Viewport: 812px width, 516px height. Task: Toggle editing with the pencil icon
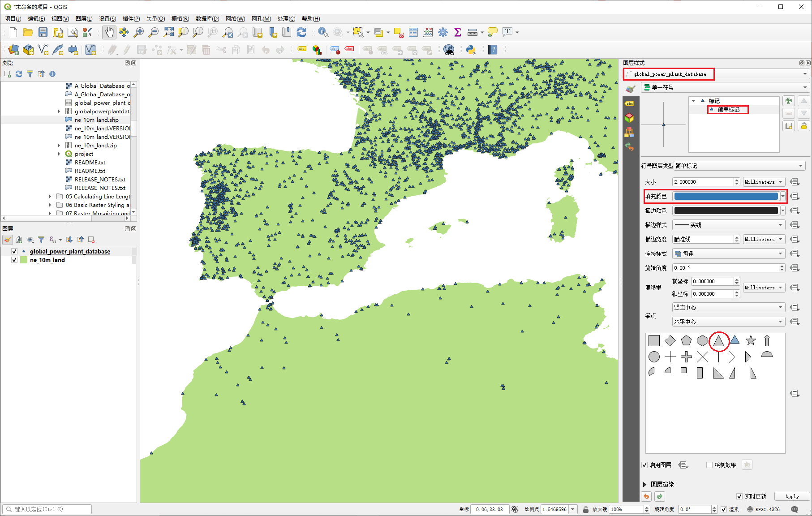pyautogui.click(x=126, y=50)
